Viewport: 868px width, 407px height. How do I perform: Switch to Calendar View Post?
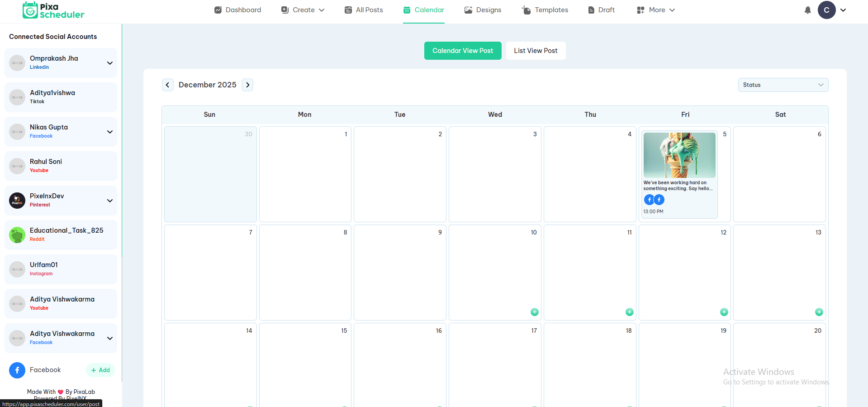click(463, 51)
